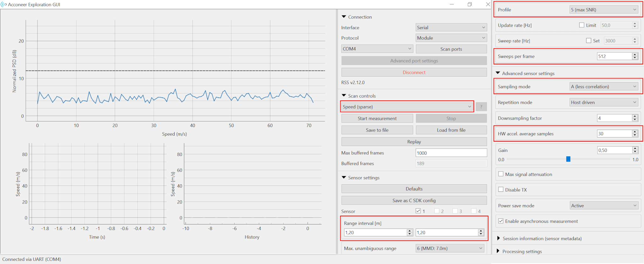Toggle Enable asynchronous measurement checkbox
The height and width of the screenshot is (264, 644).
tap(501, 221)
